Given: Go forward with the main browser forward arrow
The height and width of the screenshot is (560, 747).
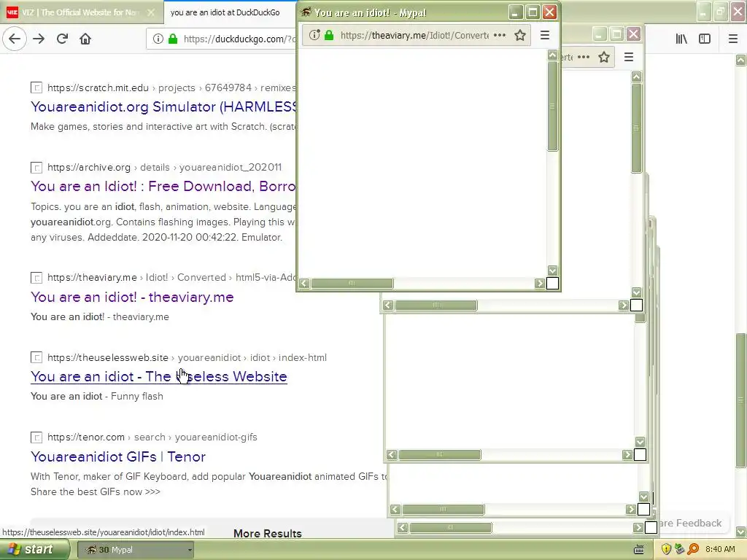Looking at the screenshot, I should pos(39,39).
